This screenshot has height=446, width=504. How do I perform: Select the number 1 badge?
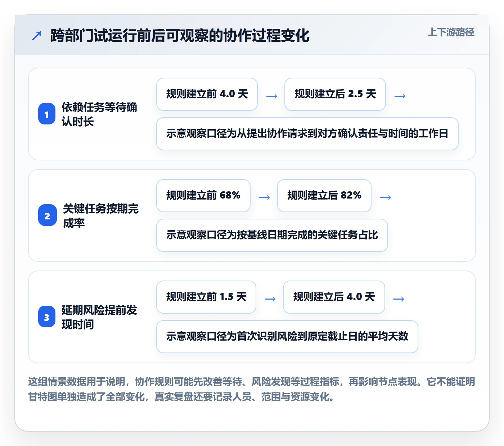[47, 114]
